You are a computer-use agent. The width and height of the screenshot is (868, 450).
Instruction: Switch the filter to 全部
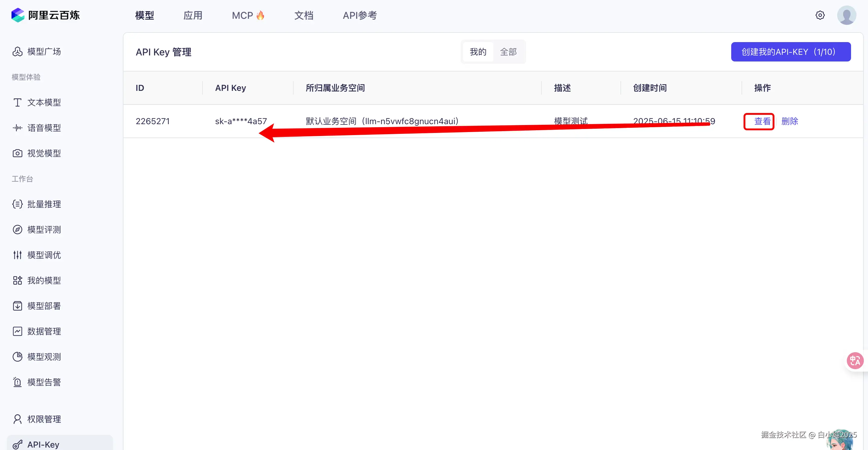click(508, 52)
